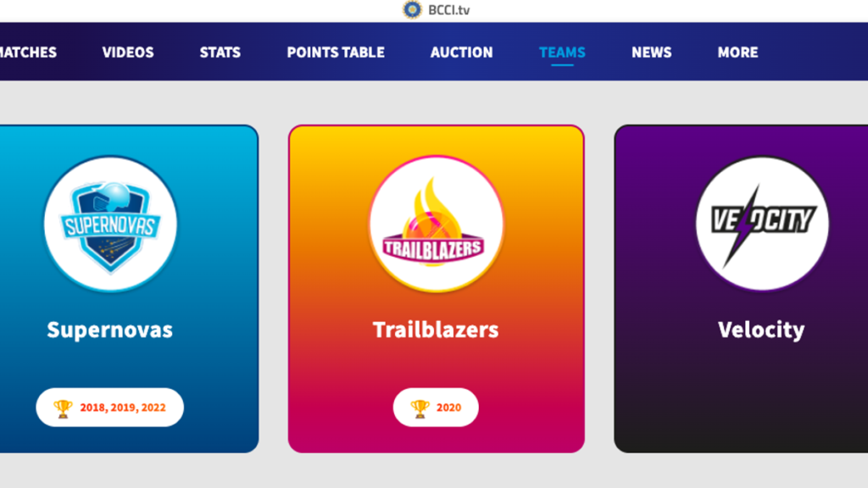Viewport: 868px width, 488px height.
Task: Click the Supernovas trophy icon
Action: (63, 408)
